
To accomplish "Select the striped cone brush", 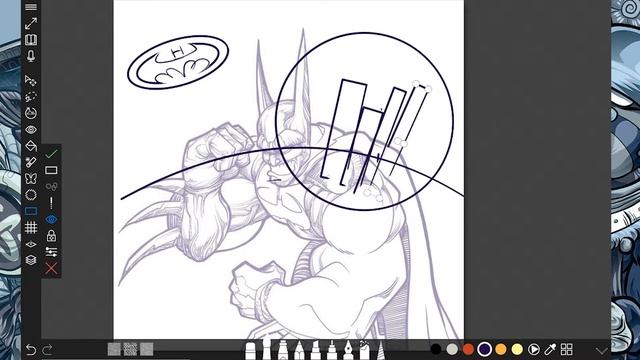I will [x=381, y=350].
